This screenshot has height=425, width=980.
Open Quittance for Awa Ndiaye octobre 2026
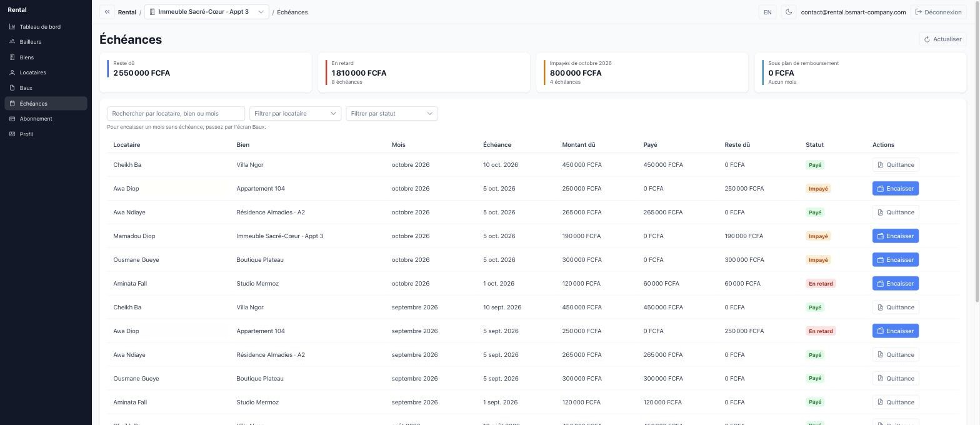pyautogui.click(x=895, y=212)
